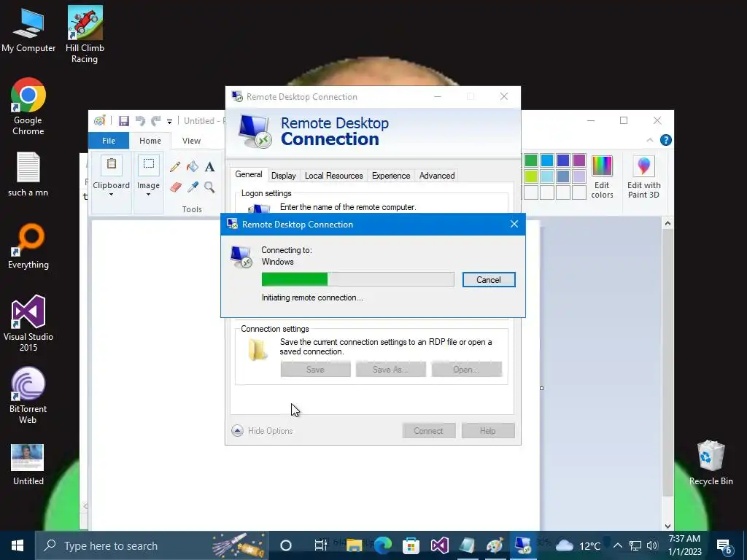Viewport: 747px width, 560px height.
Task: Cancel the remote connection attempt
Action: [489, 280]
